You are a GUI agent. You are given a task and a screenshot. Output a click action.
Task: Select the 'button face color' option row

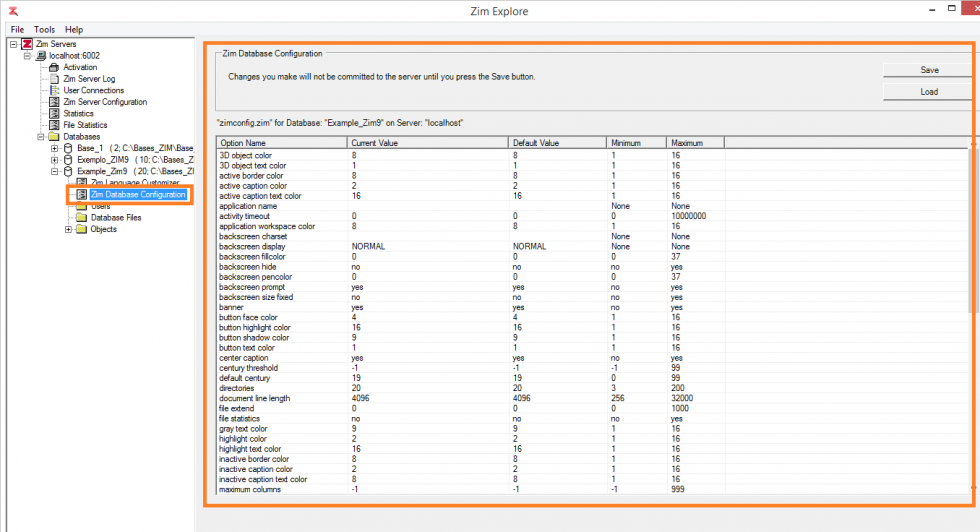coord(594,317)
